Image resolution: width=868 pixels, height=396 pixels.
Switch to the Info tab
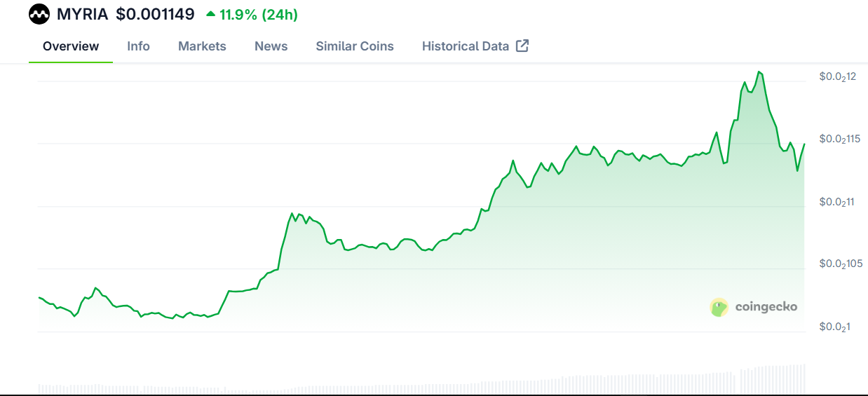click(x=138, y=46)
